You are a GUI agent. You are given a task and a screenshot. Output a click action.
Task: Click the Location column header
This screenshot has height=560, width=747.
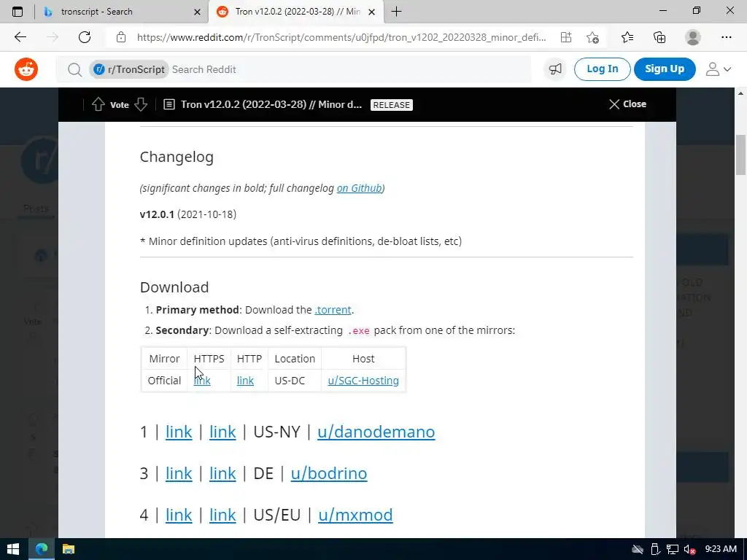(x=295, y=359)
